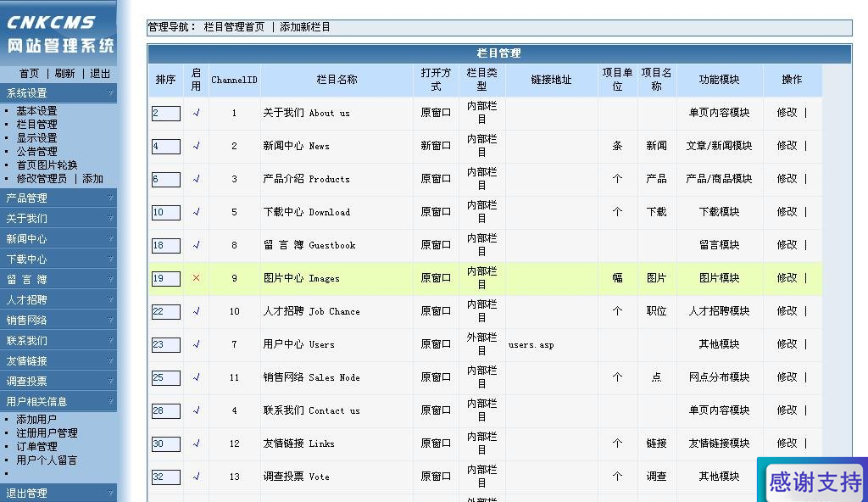Click the 添加 admin link in sidebar
The height and width of the screenshot is (502, 868).
coord(93,178)
